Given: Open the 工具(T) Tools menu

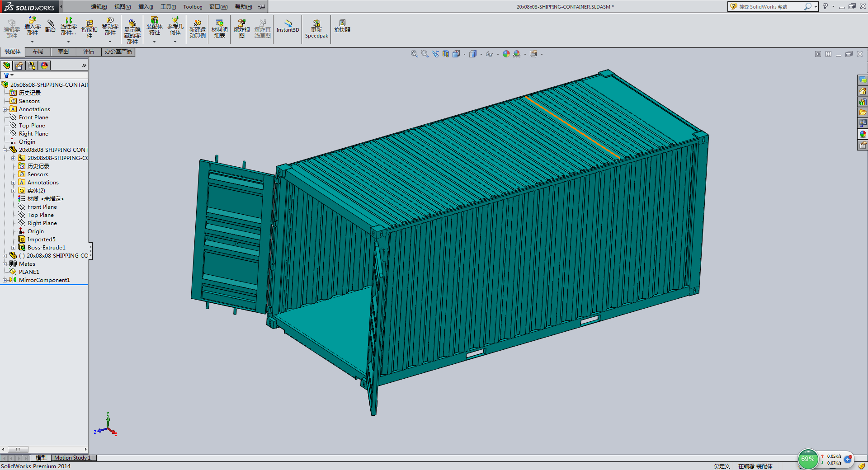Looking at the screenshot, I should tap(168, 7).
